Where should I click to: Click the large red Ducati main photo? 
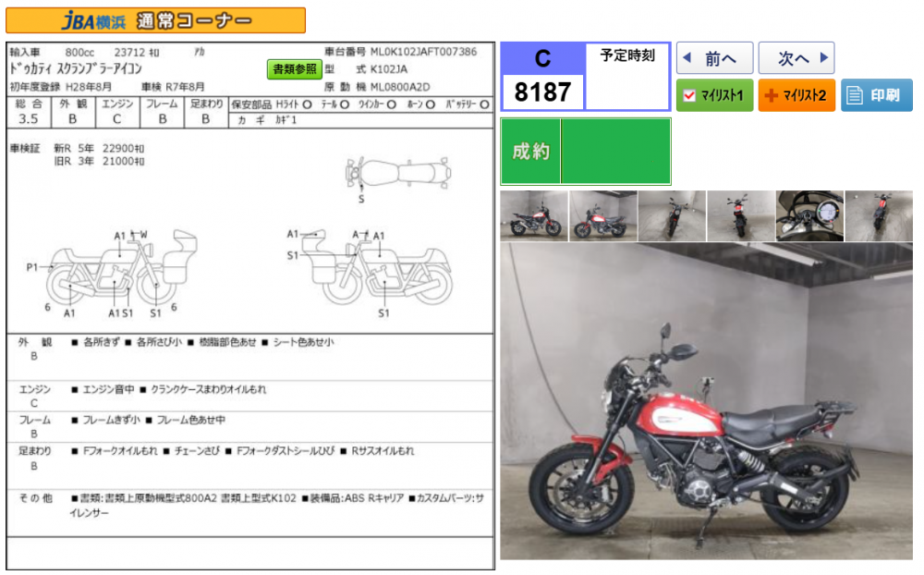click(x=707, y=401)
